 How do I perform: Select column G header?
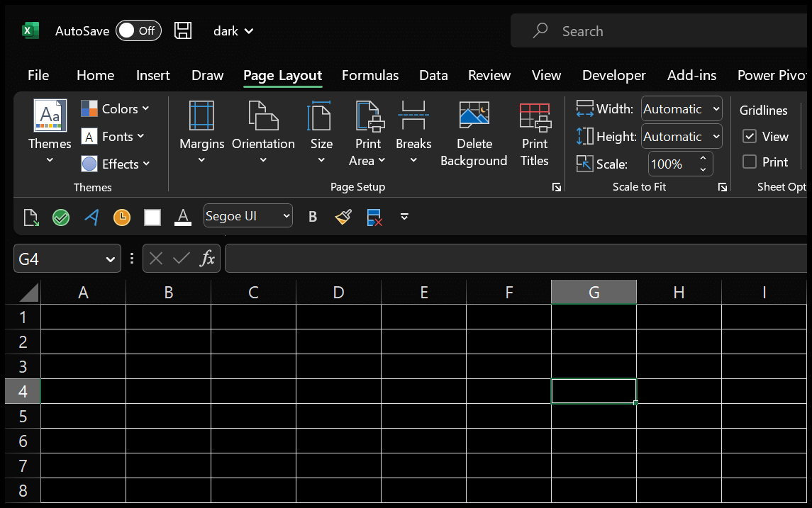coord(594,293)
